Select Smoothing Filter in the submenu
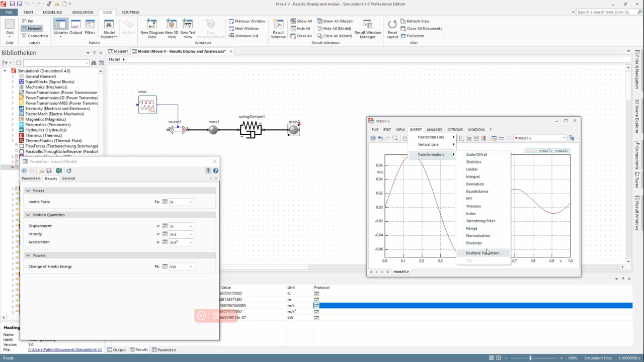The width and height of the screenshot is (644, 362). [x=480, y=221]
